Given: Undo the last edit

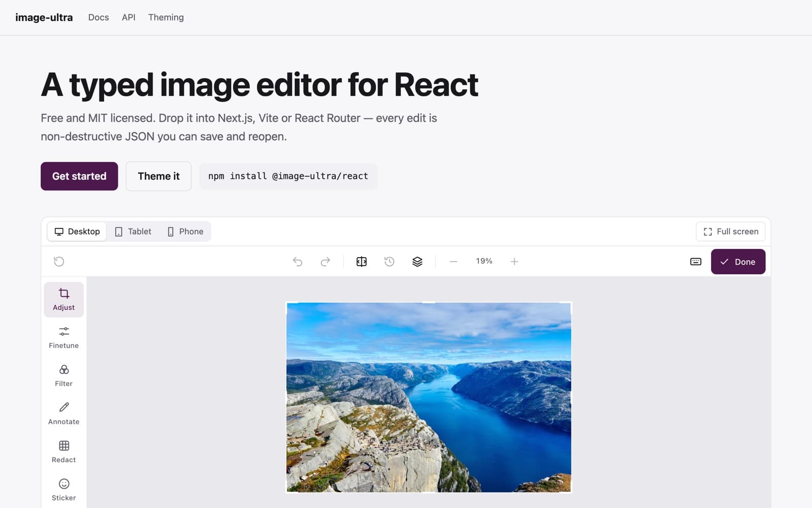Looking at the screenshot, I should (298, 262).
